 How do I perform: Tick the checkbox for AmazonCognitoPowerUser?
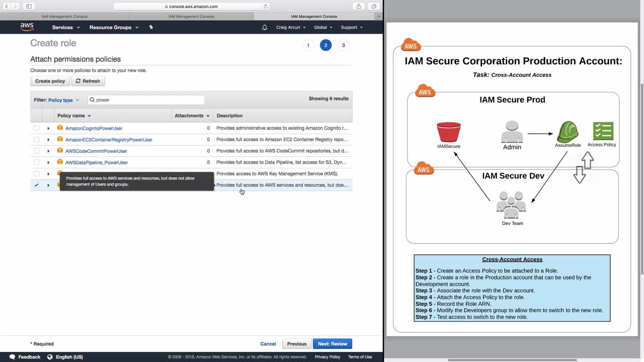click(36, 128)
